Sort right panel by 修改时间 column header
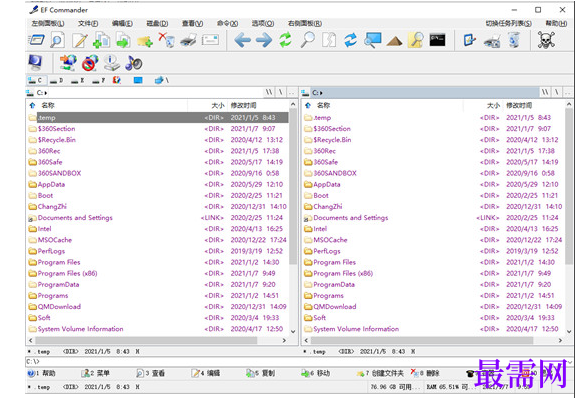The image size is (586, 405). 519,105
